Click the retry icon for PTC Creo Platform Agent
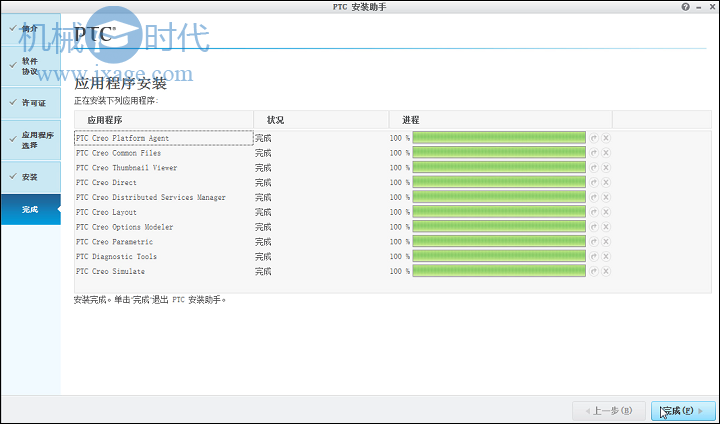 tap(594, 138)
